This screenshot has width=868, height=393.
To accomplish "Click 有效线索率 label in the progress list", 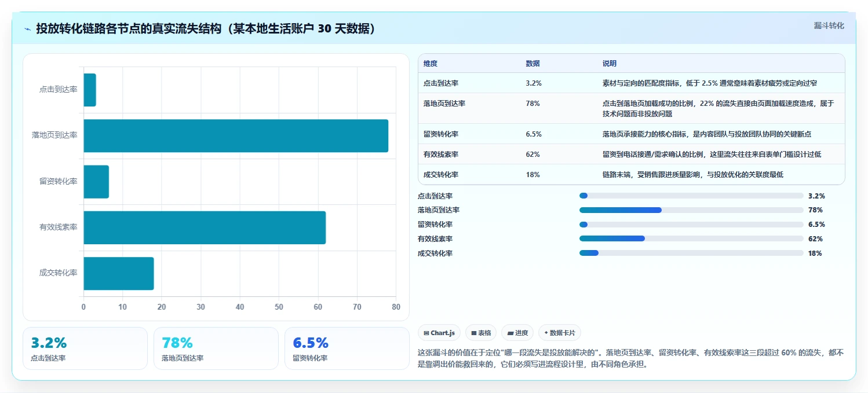I will pos(435,238).
